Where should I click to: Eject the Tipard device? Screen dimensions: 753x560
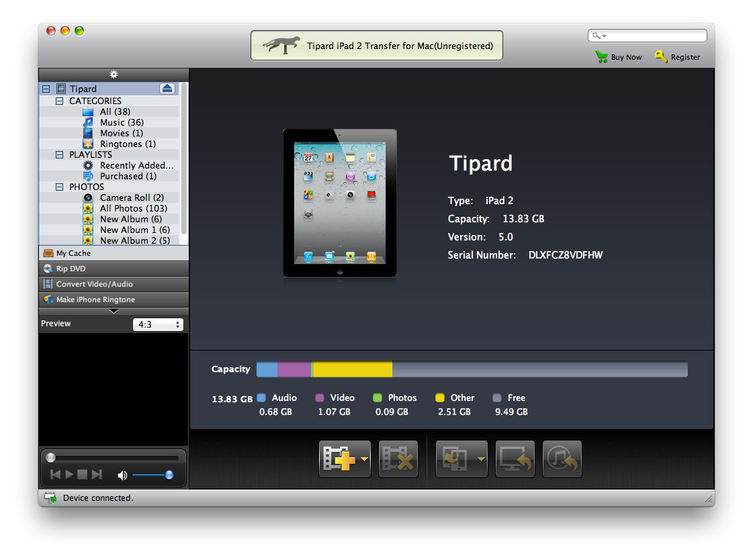[167, 88]
